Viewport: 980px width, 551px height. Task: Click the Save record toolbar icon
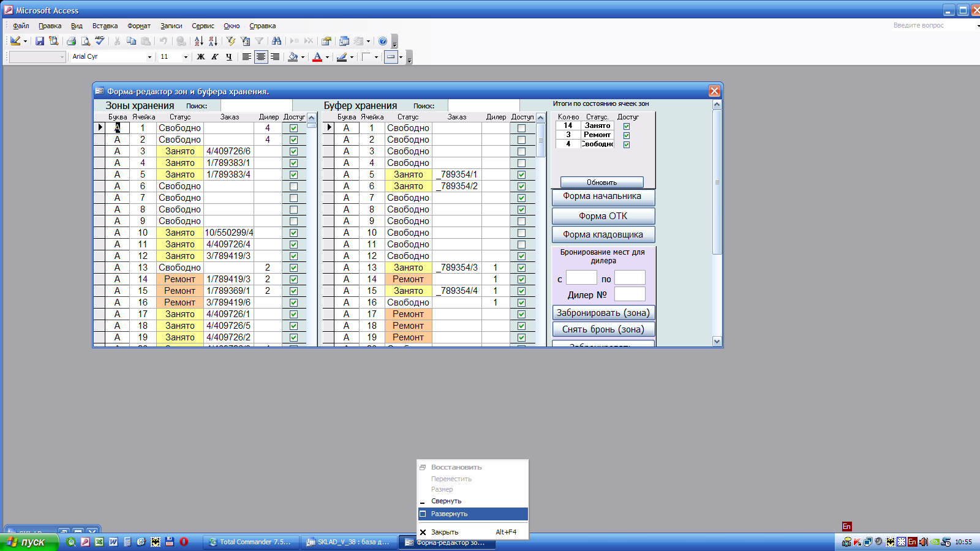[40, 41]
